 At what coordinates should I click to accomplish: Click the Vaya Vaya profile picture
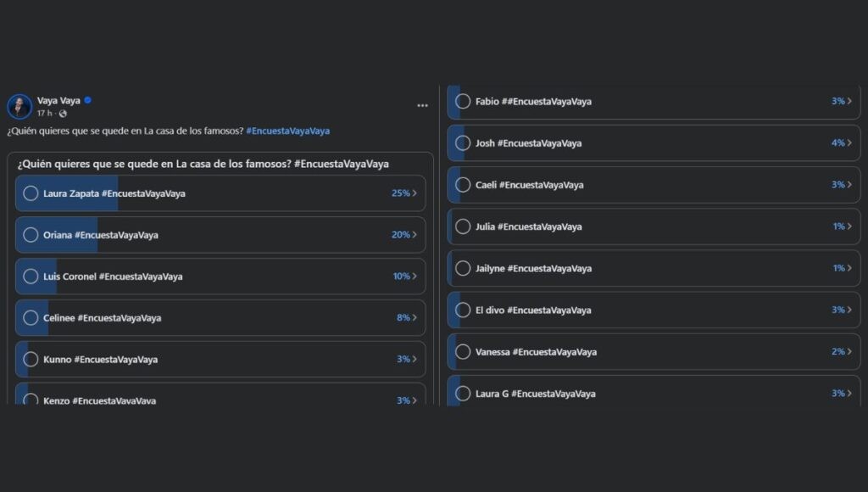[x=19, y=106]
